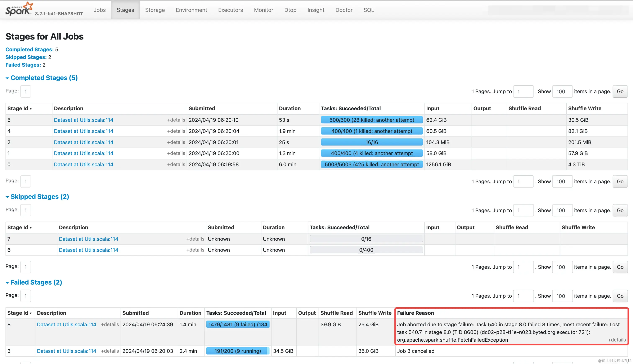633x364 pixels.
Task: Expand +details for completed stage 0
Action: tap(176, 165)
